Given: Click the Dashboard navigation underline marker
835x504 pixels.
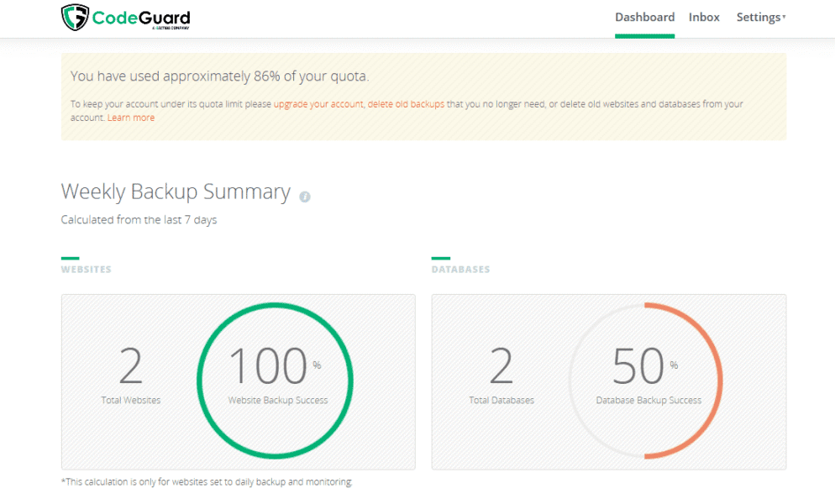Looking at the screenshot, I should pos(644,34).
